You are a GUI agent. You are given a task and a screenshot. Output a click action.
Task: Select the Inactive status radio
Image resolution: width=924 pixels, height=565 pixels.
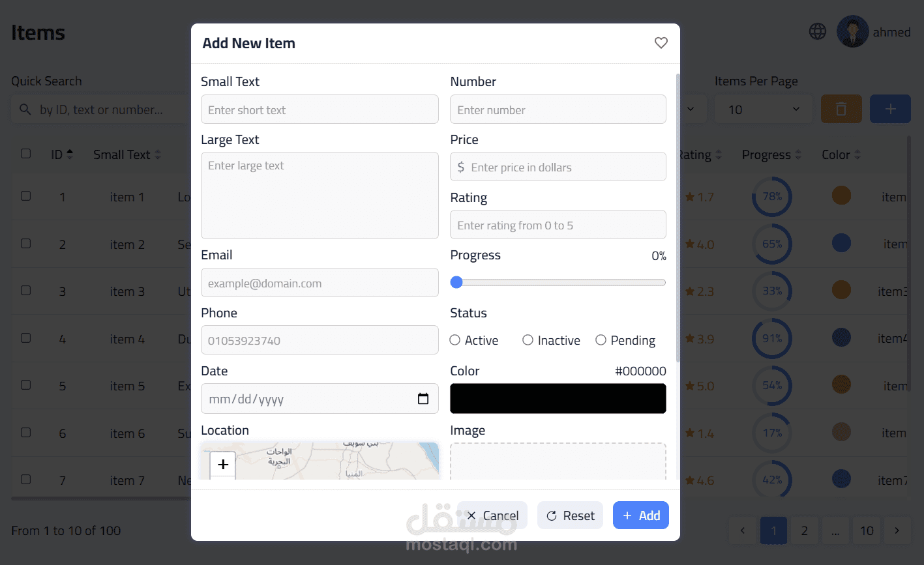click(528, 340)
